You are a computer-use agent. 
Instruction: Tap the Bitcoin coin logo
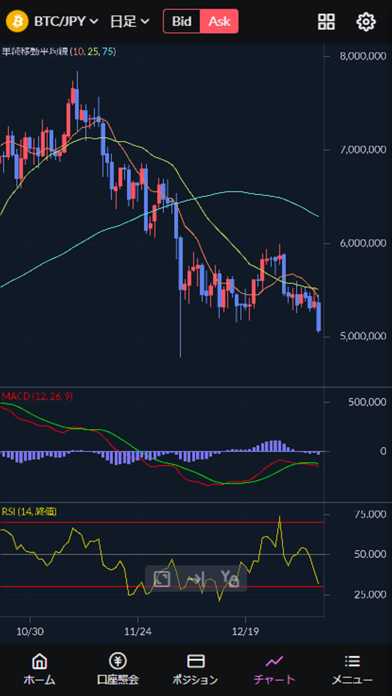click(x=17, y=21)
